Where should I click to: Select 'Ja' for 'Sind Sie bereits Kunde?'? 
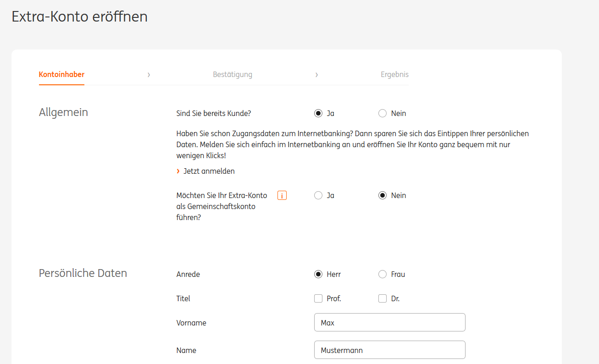click(318, 114)
